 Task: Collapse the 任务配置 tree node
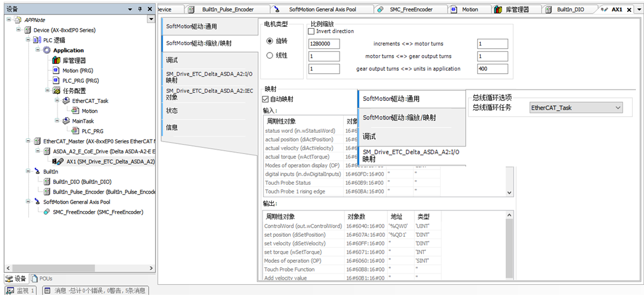(48, 90)
